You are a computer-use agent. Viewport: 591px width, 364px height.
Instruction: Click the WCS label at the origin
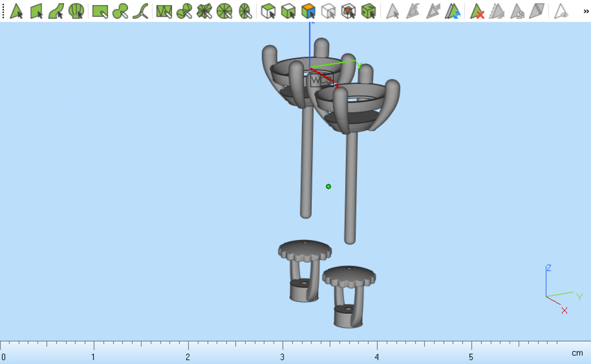pos(322,80)
